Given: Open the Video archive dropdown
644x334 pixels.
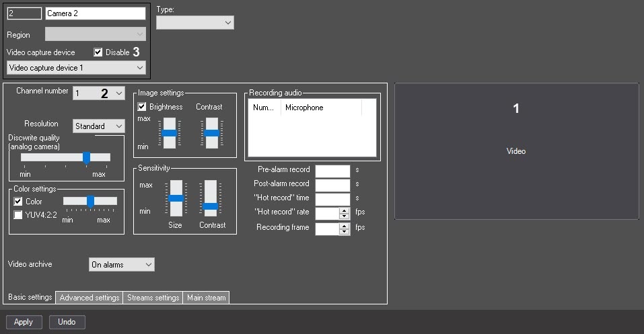Looking at the screenshot, I should click(x=122, y=265).
